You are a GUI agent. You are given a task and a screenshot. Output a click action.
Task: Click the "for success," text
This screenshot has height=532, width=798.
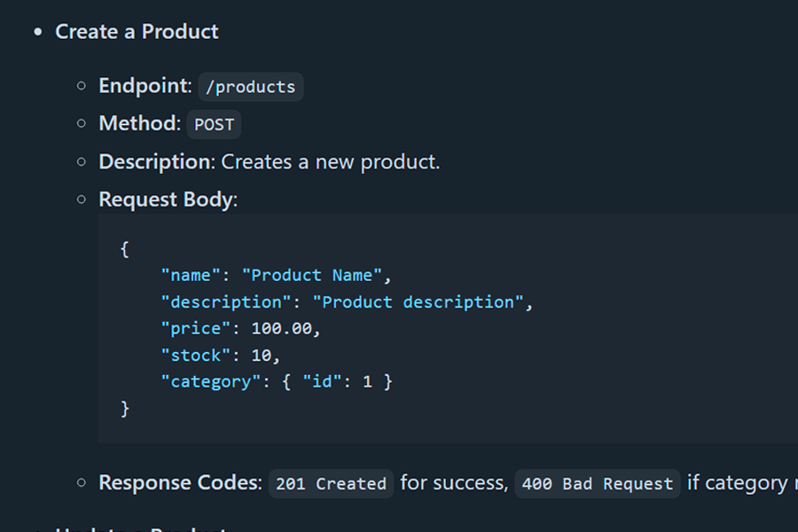[x=455, y=482]
